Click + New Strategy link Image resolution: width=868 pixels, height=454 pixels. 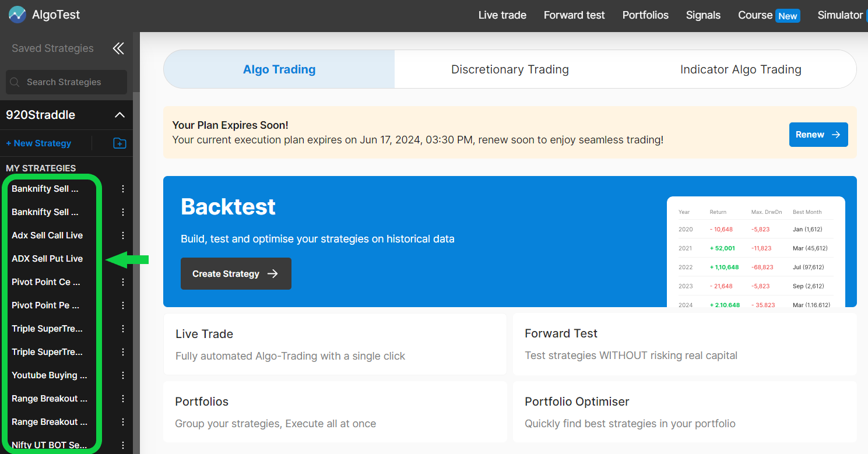click(38, 143)
